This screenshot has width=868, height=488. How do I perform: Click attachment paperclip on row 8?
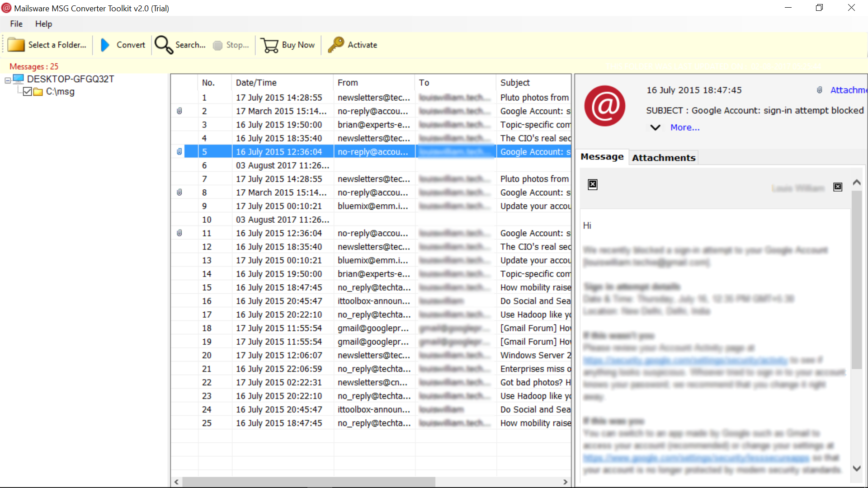pyautogui.click(x=179, y=192)
